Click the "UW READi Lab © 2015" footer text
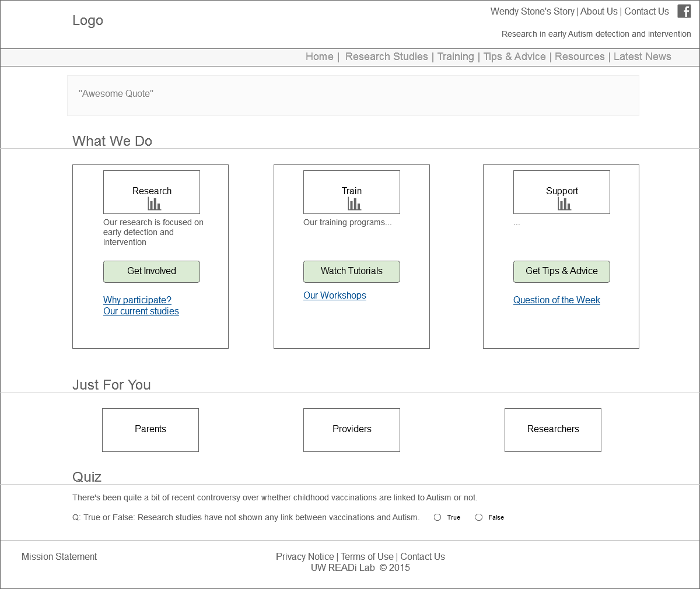 point(360,568)
